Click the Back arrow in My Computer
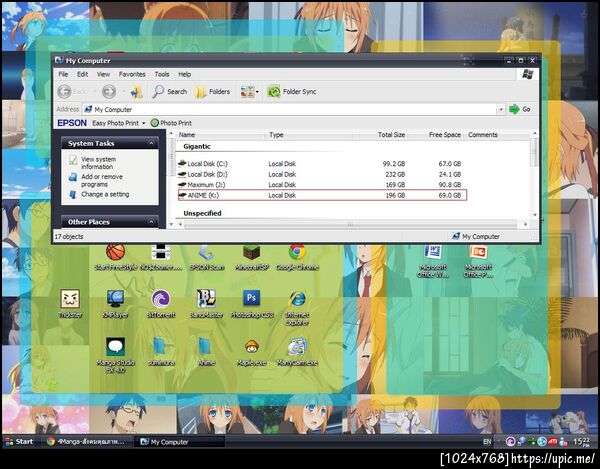The height and width of the screenshot is (469, 600). coord(65,92)
